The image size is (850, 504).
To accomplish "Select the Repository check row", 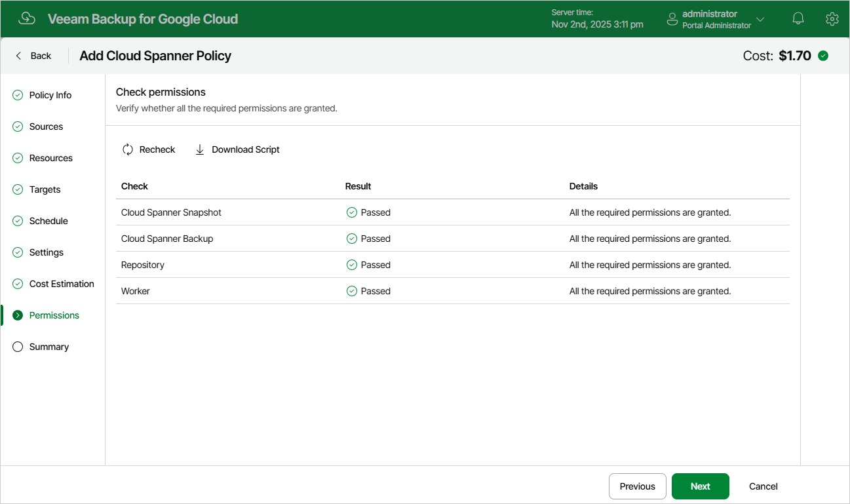I will point(453,265).
